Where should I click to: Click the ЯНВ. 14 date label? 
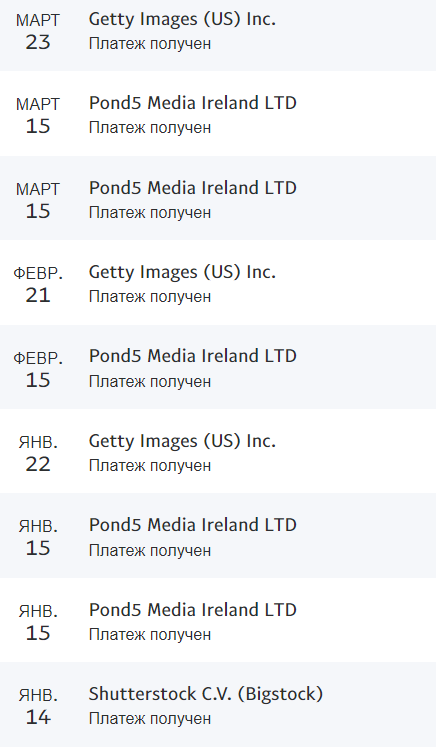pos(38,707)
